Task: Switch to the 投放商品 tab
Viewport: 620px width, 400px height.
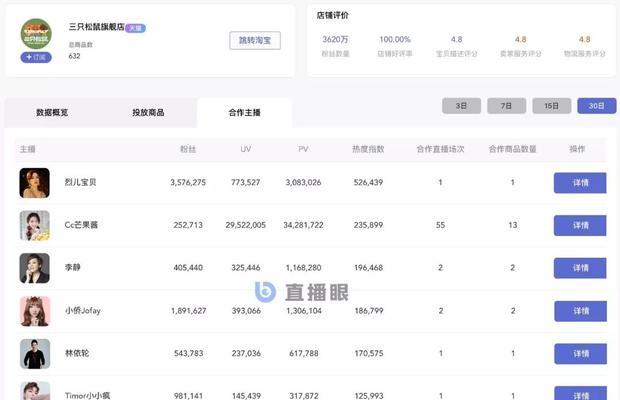Action: tap(148, 113)
